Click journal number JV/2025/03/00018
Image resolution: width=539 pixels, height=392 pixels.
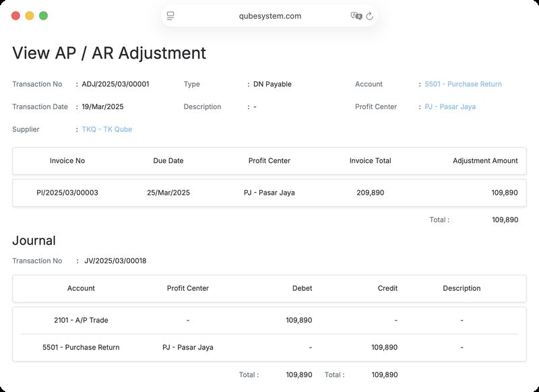point(115,261)
